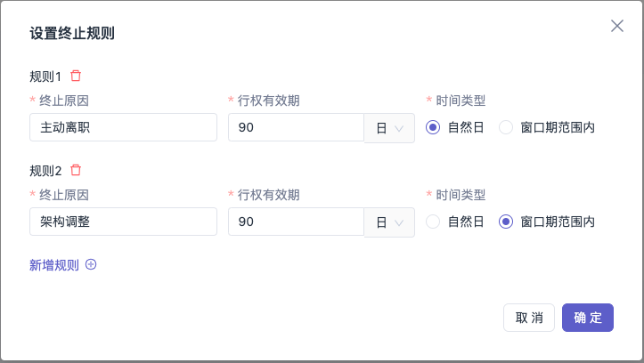Click the 90 validity field in 规则2

(296, 222)
